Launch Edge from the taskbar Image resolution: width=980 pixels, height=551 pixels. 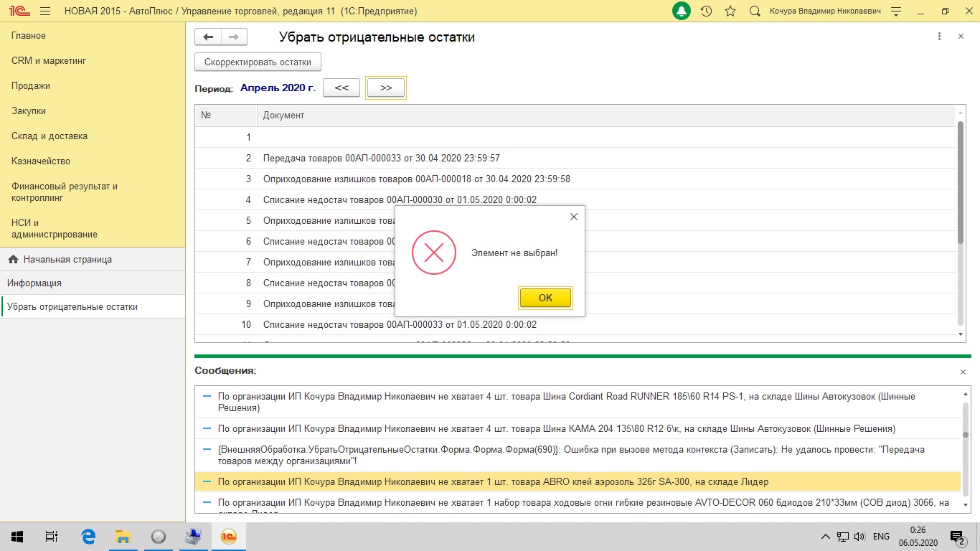pyautogui.click(x=88, y=536)
